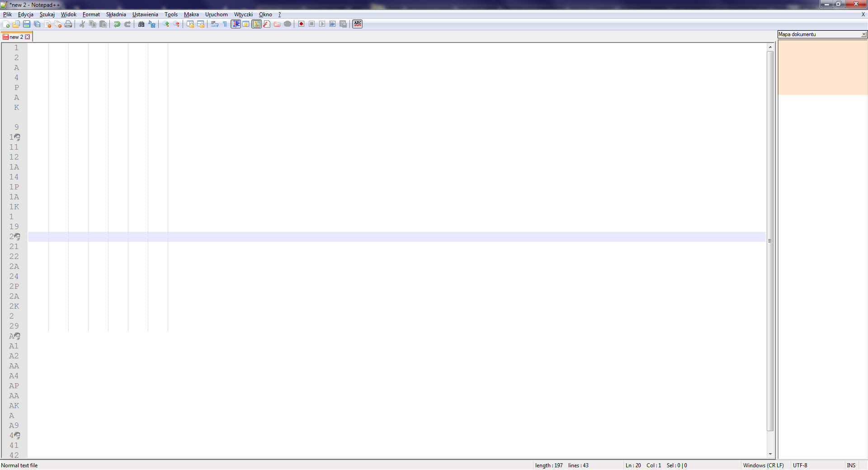Click the INS mode status indicator

pyautogui.click(x=851, y=465)
